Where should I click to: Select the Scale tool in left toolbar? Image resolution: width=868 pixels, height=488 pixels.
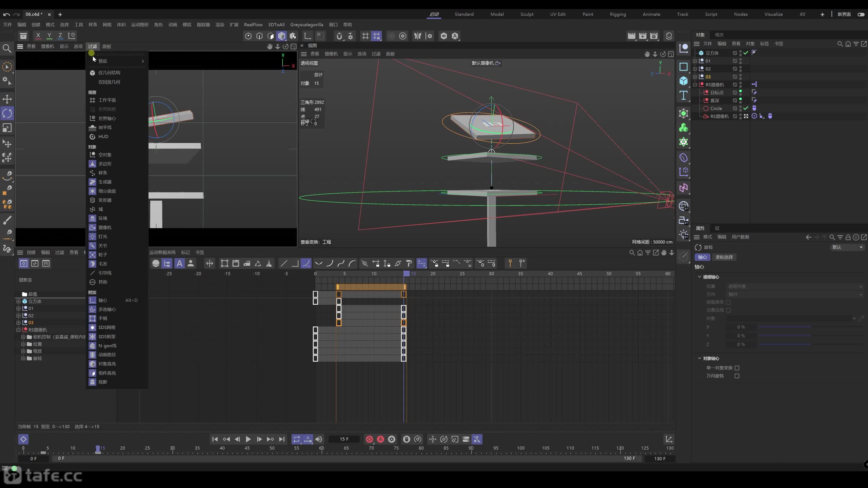(x=7, y=128)
